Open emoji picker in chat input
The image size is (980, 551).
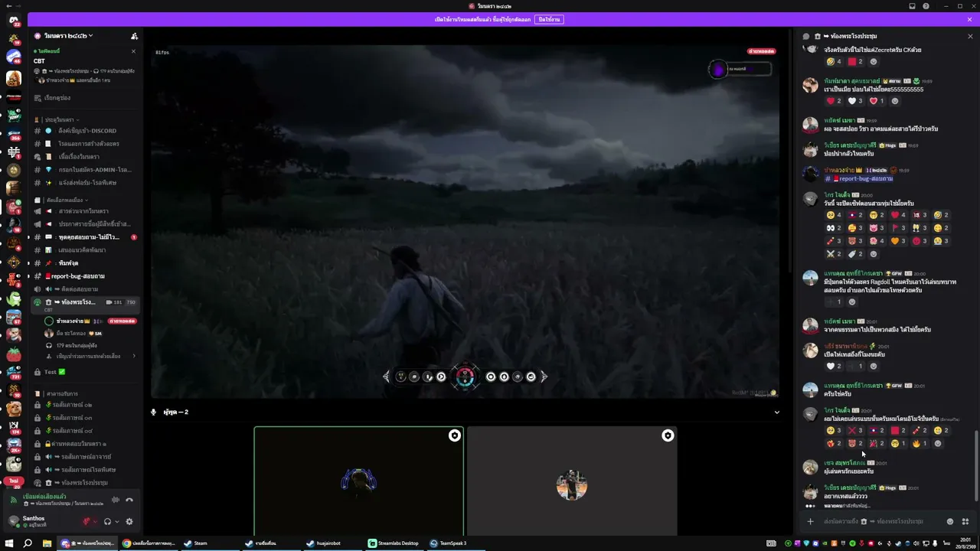coord(950,521)
